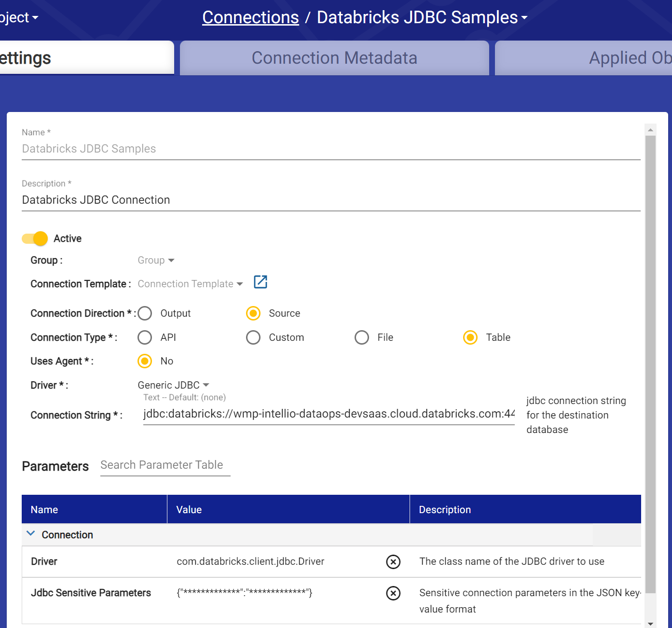Click the Value column header
This screenshot has width=672, height=628.
click(x=288, y=509)
